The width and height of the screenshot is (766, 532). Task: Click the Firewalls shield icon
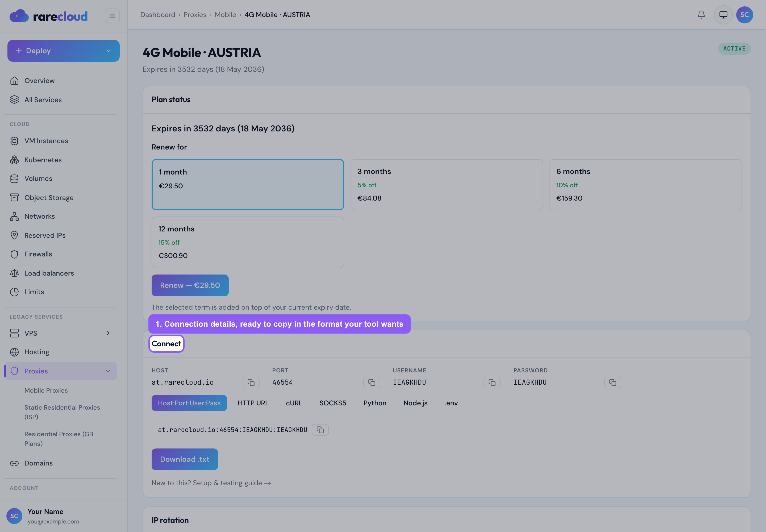14,254
